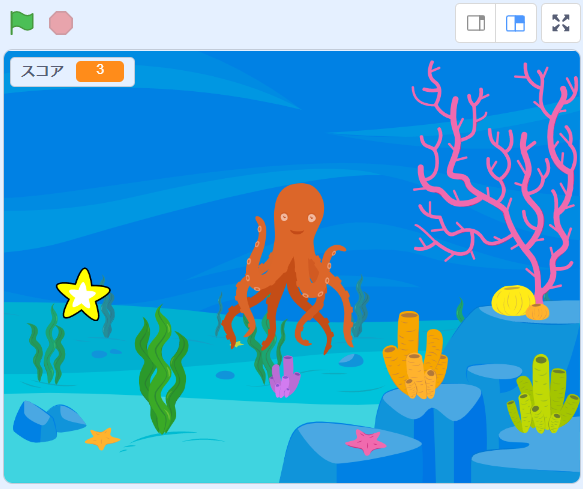Click the yellow star sprite
The image size is (583, 489).
point(83,295)
